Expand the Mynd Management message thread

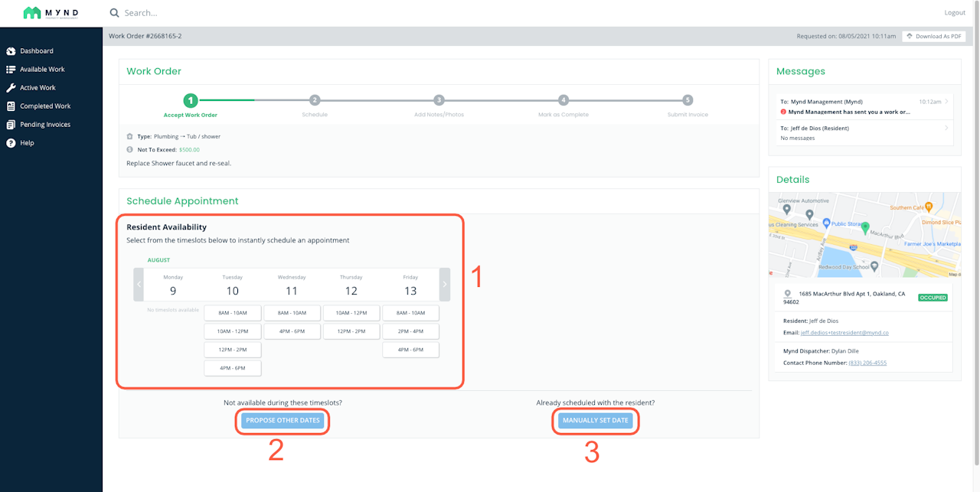coord(864,106)
